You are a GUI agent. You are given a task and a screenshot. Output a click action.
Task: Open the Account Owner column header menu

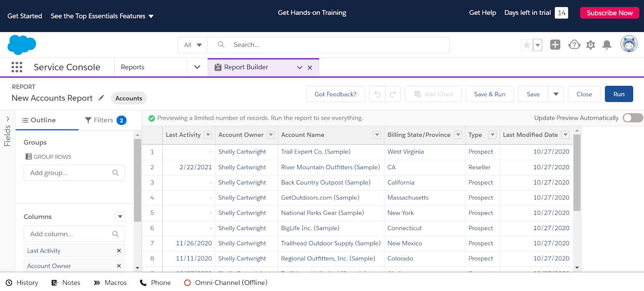(271, 135)
